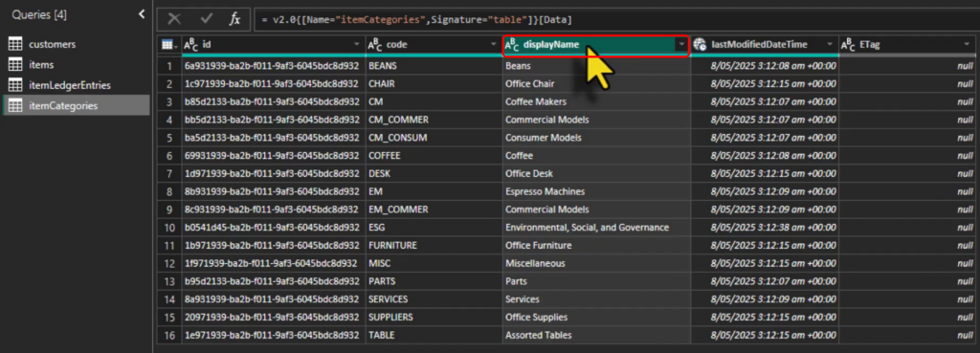Screen dimensions: 980x353
Task: Click the CHAIR code cell
Action: click(434, 83)
